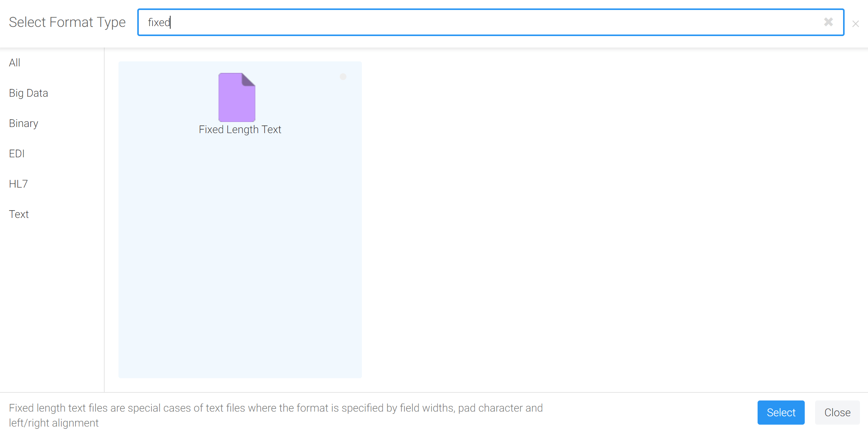Confirm the format with the Select button

click(781, 412)
